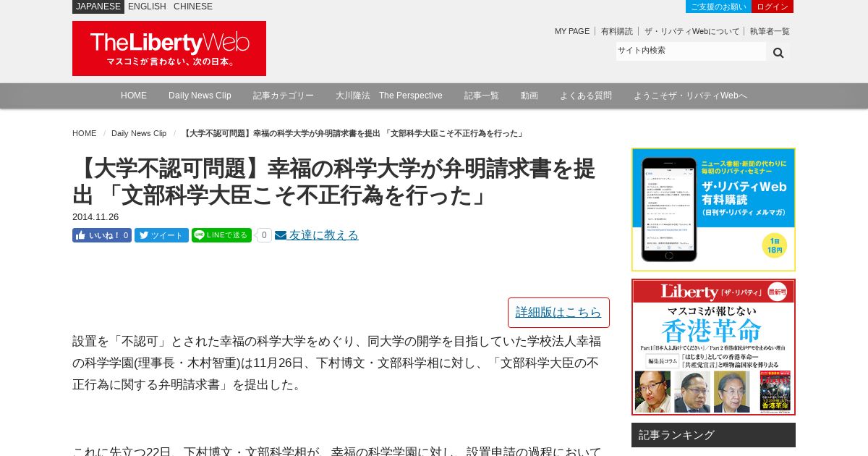Open the envelope 友達に教える link
Image resolution: width=868 pixels, height=456 pixels.
click(x=317, y=235)
